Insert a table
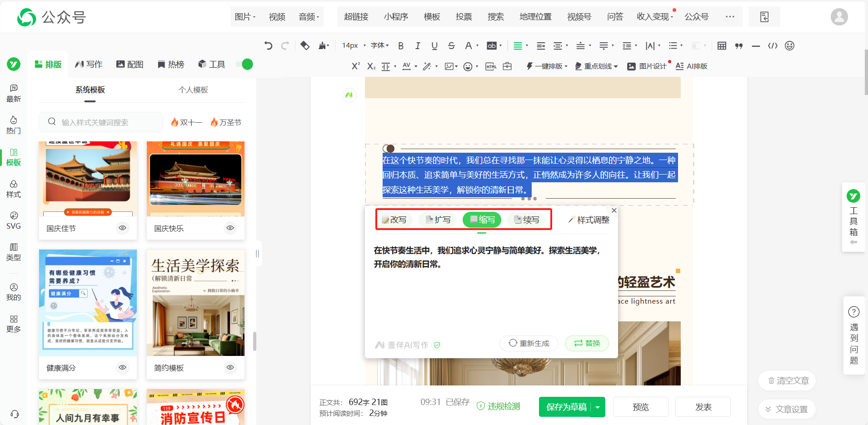 (722, 45)
